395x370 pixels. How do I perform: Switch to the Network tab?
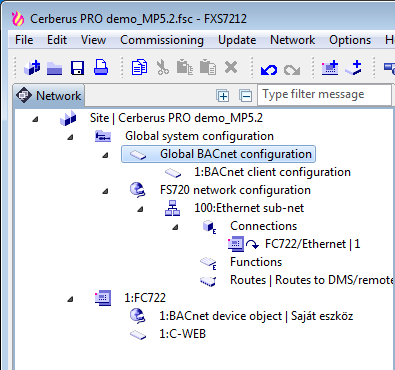coord(49,96)
